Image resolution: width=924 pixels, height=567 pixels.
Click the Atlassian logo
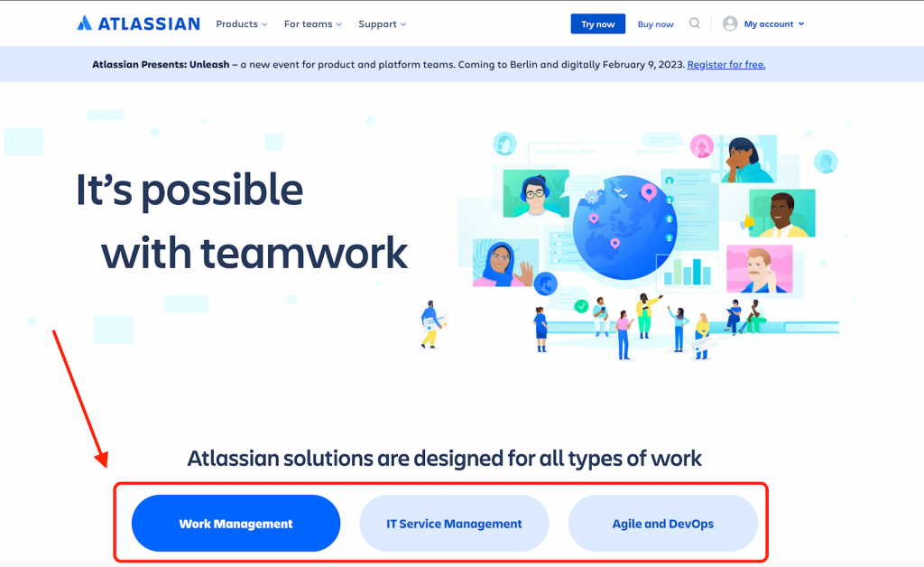(137, 23)
